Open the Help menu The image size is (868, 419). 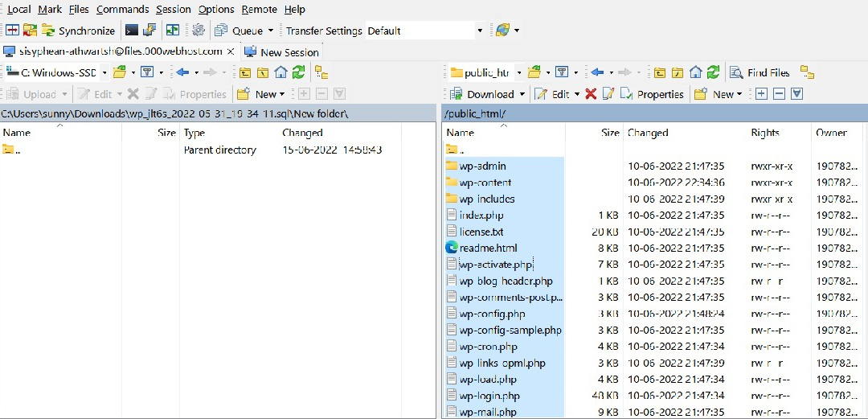[x=294, y=10]
